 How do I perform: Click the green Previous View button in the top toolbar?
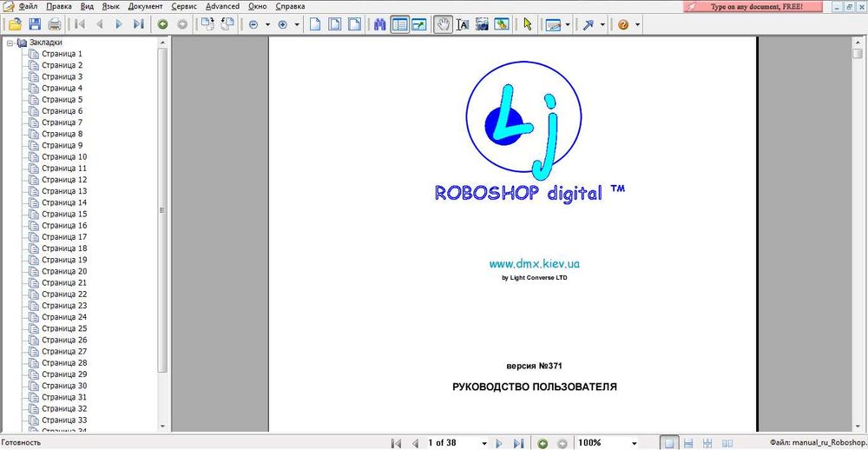click(x=163, y=24)
